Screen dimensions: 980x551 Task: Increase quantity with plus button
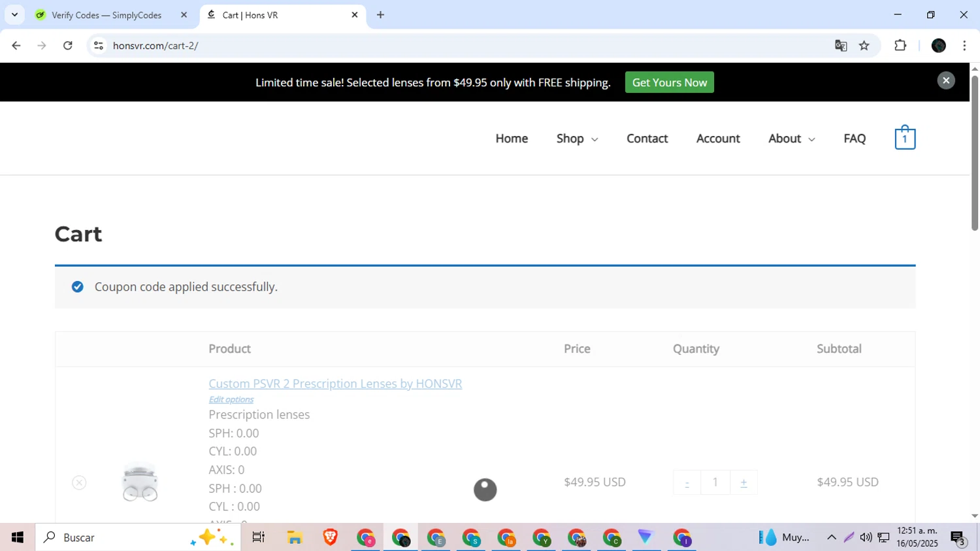coord(743,482)
